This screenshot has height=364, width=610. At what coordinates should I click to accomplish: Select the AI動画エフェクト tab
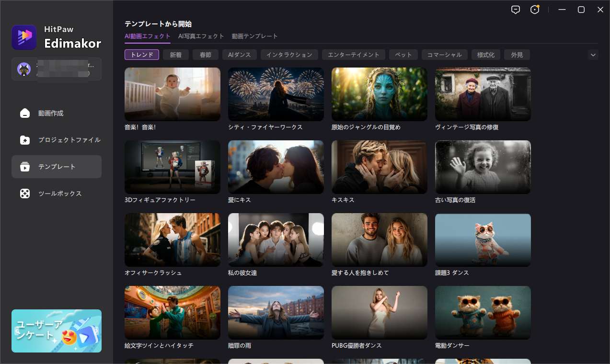[147, 36]
